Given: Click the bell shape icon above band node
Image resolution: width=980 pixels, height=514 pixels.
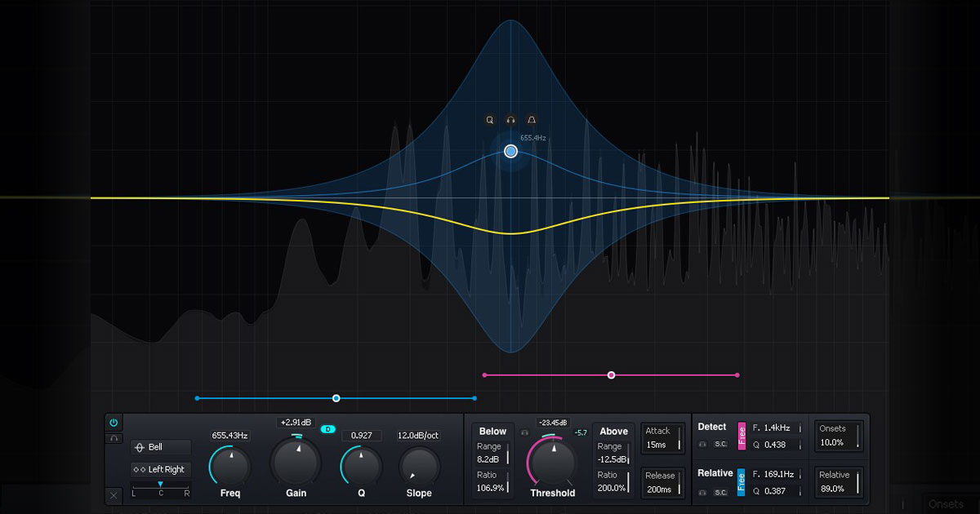Looking at the screenshot, I should [x=532, y=120].
